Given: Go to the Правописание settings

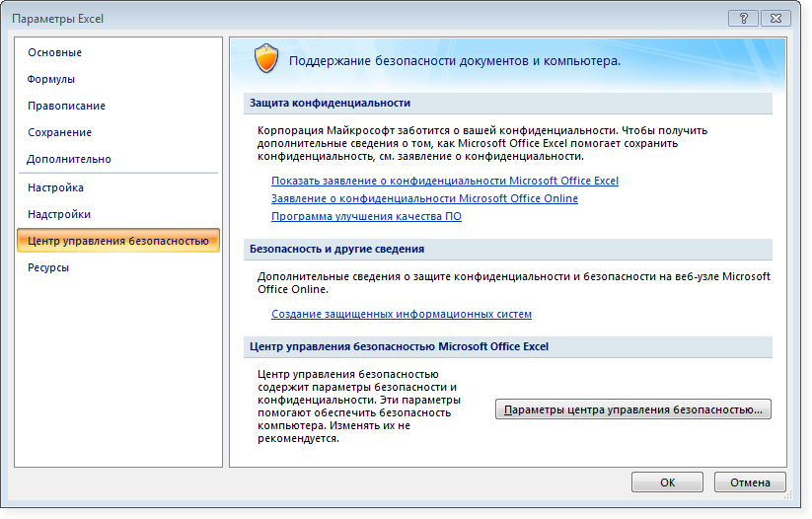Looking at the screenshot, I should [x=66, y=106].
